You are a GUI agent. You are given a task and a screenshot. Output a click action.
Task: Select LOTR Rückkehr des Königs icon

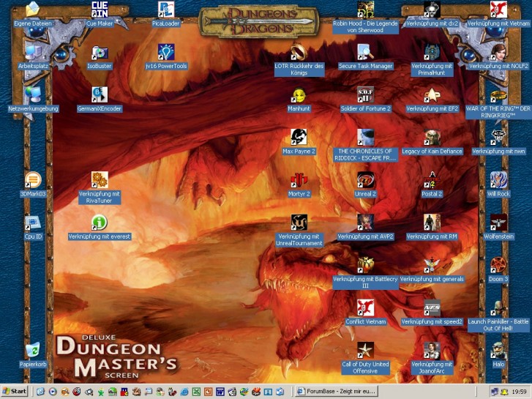point(299,52)
